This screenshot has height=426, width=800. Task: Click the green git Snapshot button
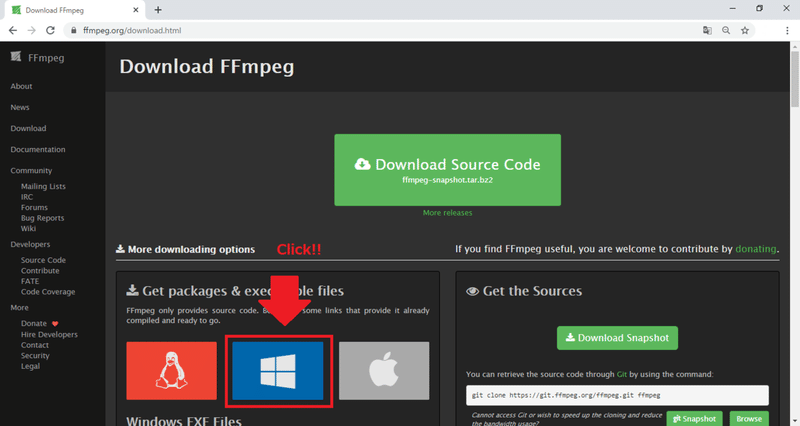(x=694, y=419)
